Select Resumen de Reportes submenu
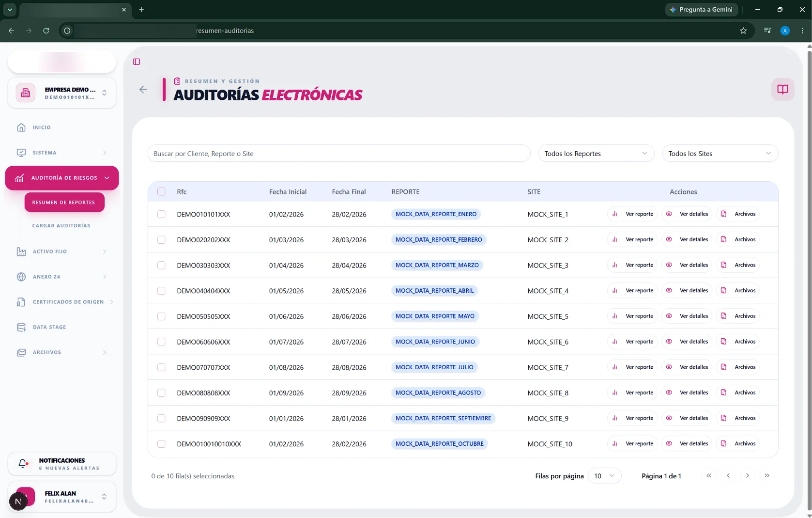Viewport: 812px width, 518px height. pyautogui.click(x=64, y=203)
